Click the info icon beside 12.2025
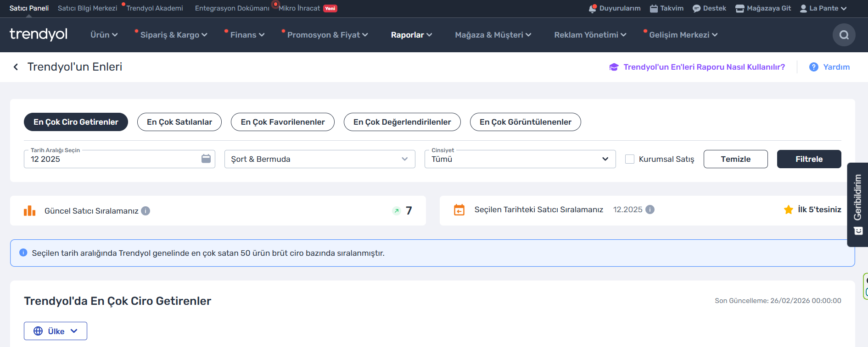Image resolution: width=868 pixels, height=347 pixels. 650,209
